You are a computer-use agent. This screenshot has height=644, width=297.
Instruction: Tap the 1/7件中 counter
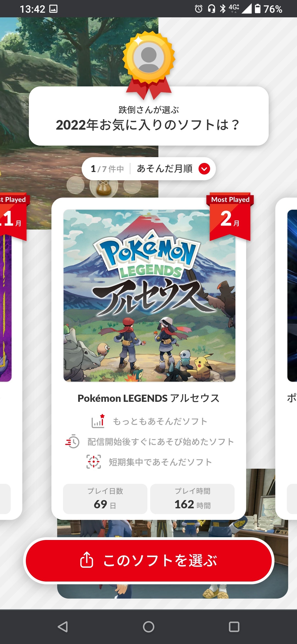pos(107,169)
